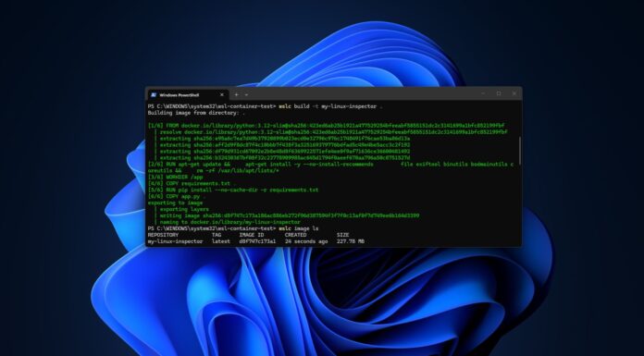644x356 pixels.
Task: Click the terminal vertical scrollbar thumb
Action: (x=520, y=151)
